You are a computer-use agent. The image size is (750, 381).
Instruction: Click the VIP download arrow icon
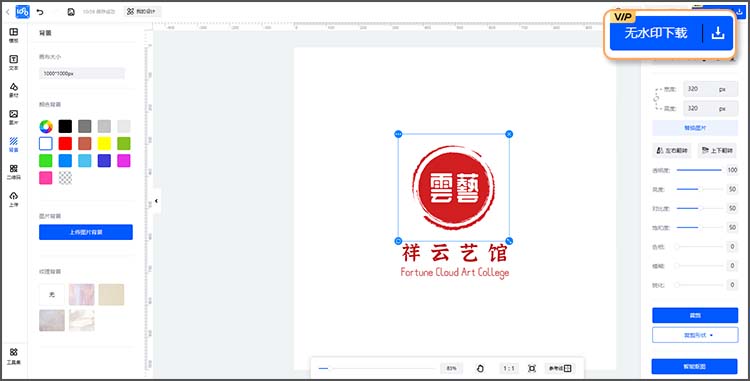tap(718, 33)
